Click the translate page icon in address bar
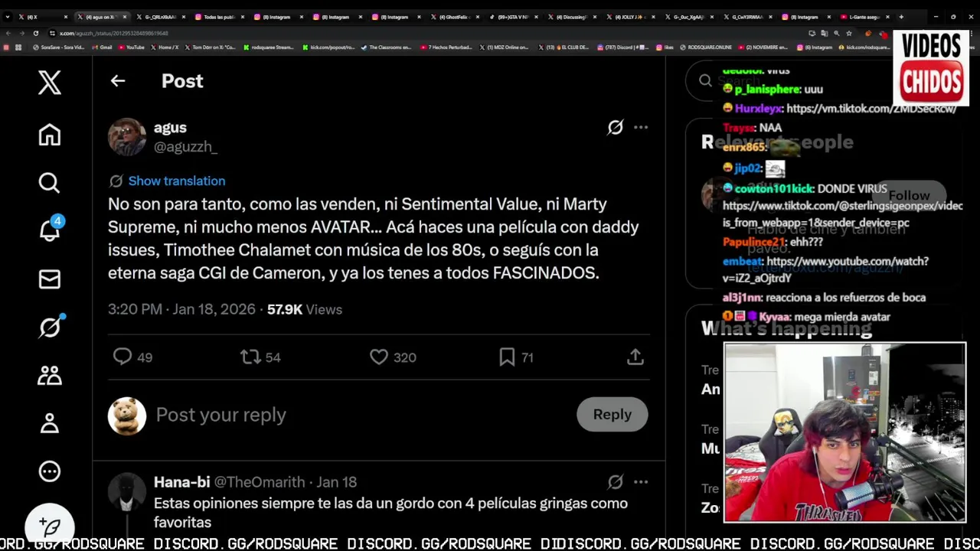Image resolution: width=980 pixels, height=551 pixels. 824,33
